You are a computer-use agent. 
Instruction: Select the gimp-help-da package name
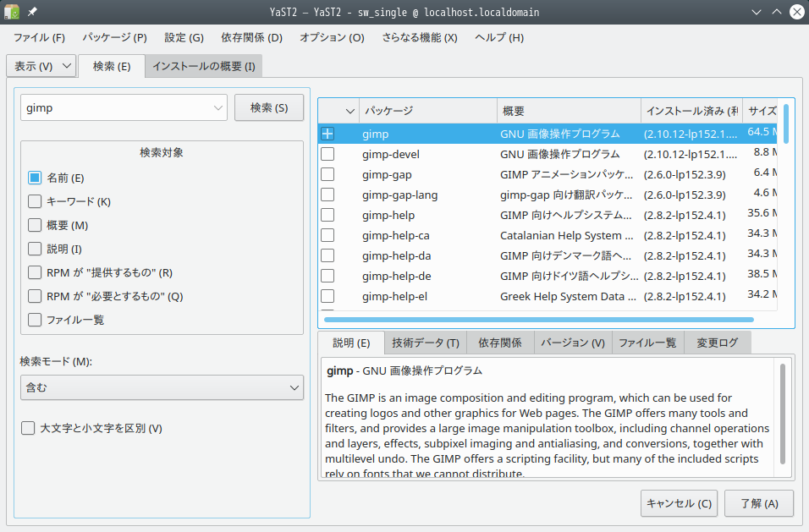pyautogui.click(x=396, y=255)
